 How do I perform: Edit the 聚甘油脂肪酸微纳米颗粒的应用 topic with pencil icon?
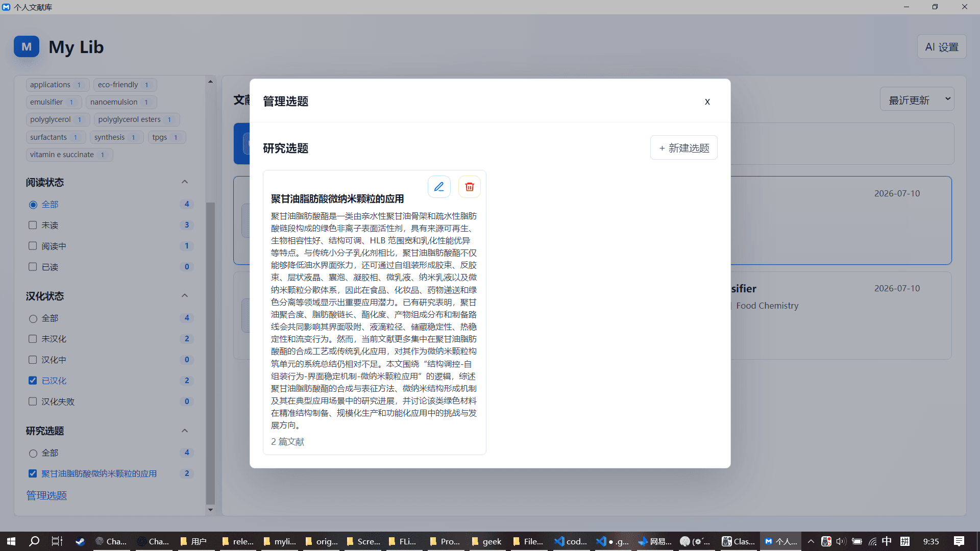(439, 187)
